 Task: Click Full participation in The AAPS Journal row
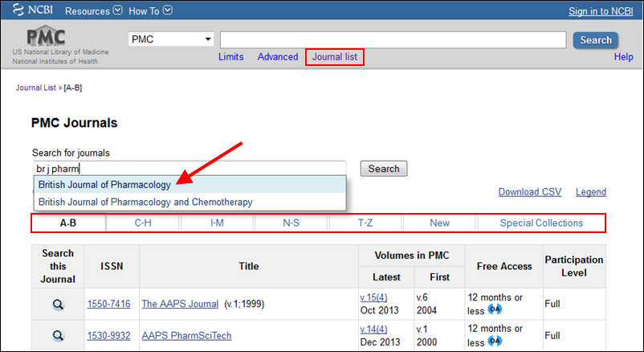(552, 304)
